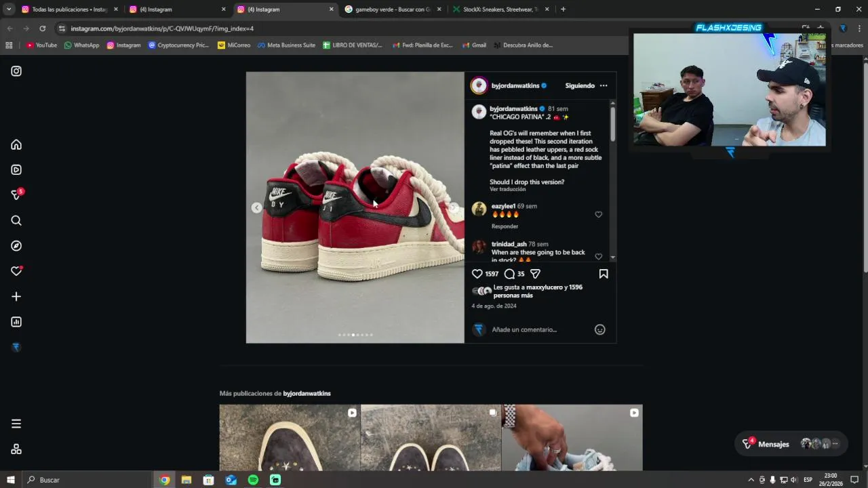Go to next image in carousel

[454, 207]
